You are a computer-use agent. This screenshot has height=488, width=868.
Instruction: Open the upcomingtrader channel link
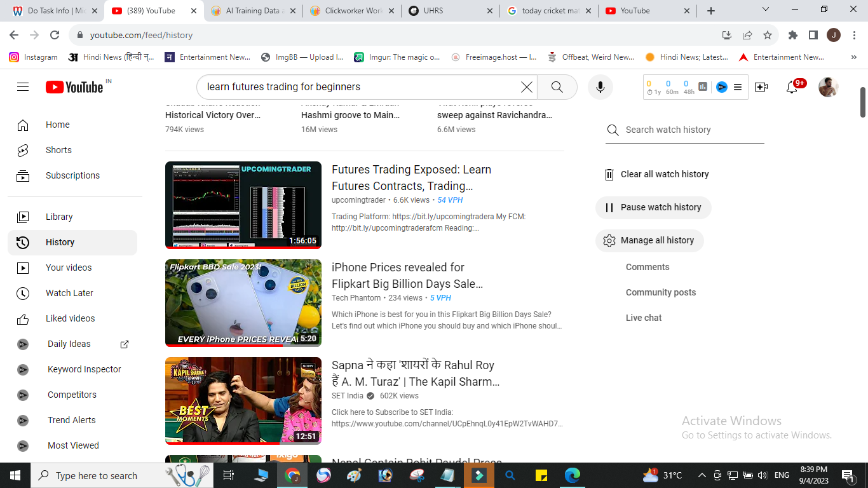[358, 200]
